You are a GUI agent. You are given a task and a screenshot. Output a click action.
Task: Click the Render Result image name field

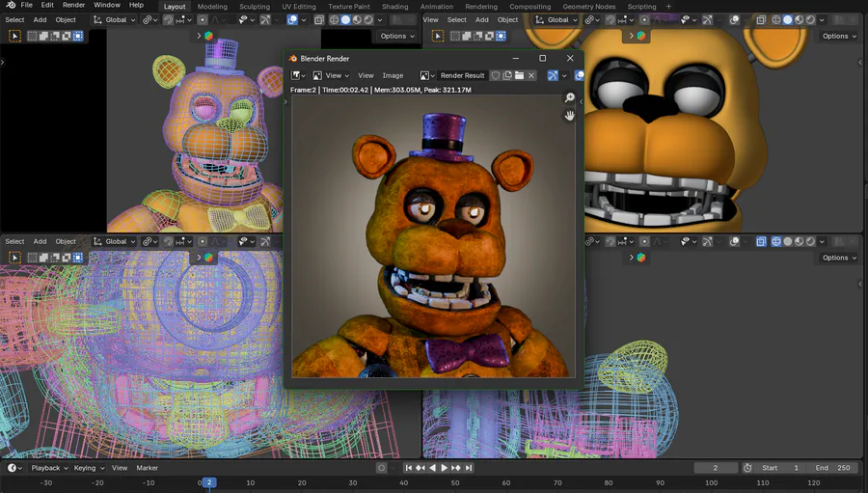(462, 75)
